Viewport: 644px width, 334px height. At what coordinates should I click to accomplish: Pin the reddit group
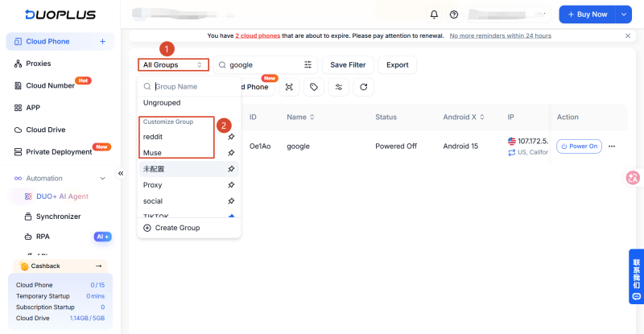(231, 137)
